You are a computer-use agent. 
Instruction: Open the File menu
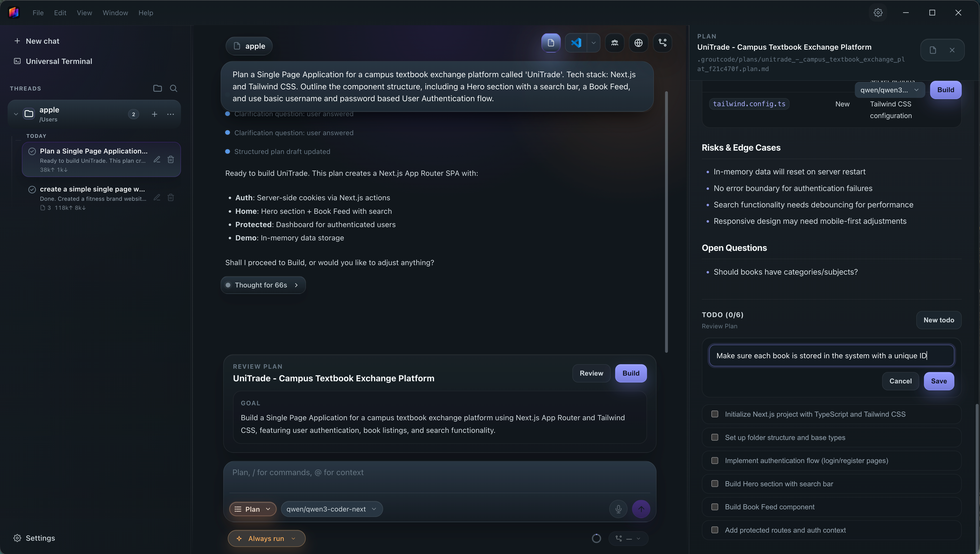click(x=38, y=13)
